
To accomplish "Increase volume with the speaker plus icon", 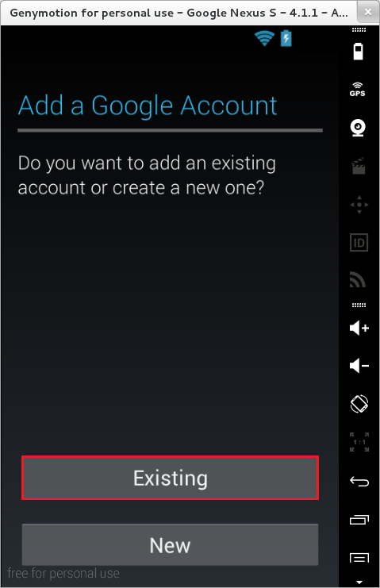I will (x=359, y=328).
